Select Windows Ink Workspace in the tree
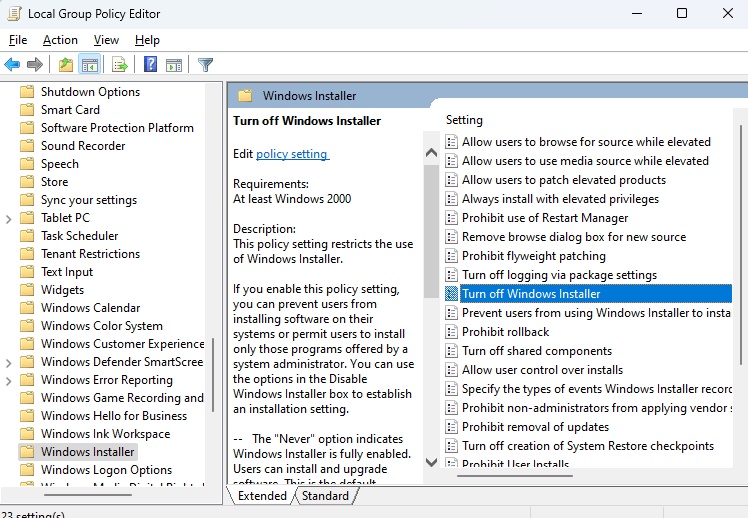Image resolution: width=748 pixels, height=518 pixels. (105, 434)
